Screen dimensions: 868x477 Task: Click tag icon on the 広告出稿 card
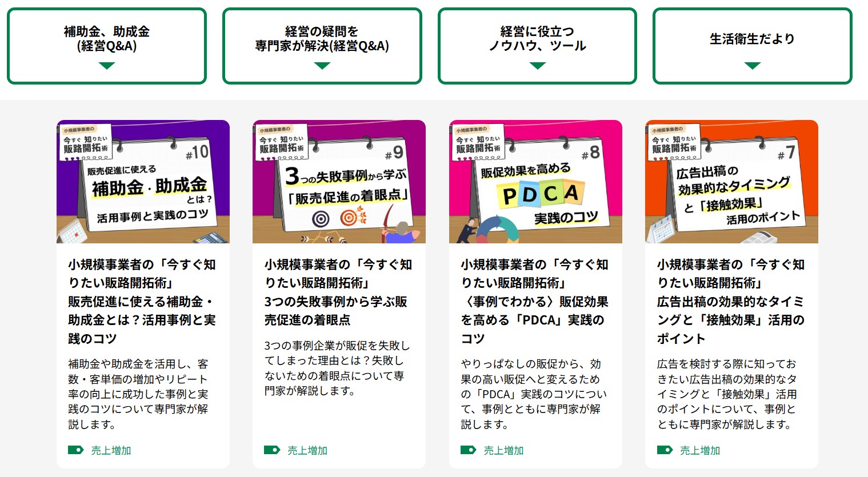tap(665, 450)
